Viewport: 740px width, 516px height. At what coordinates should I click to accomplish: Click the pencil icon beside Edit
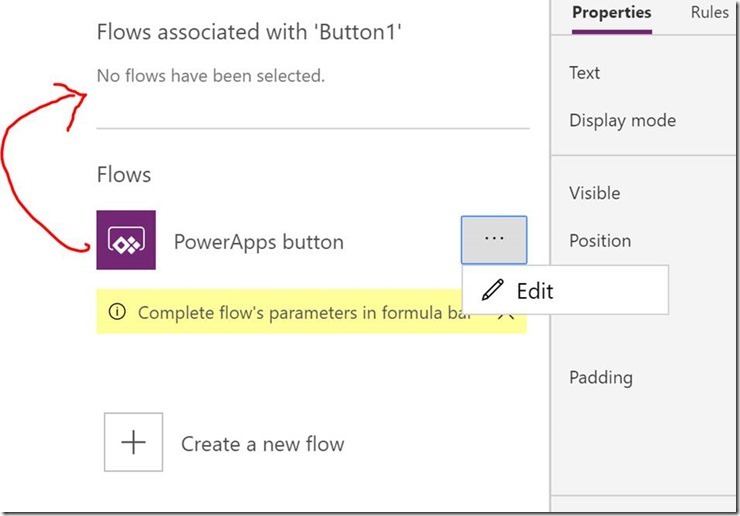(492, 291)
